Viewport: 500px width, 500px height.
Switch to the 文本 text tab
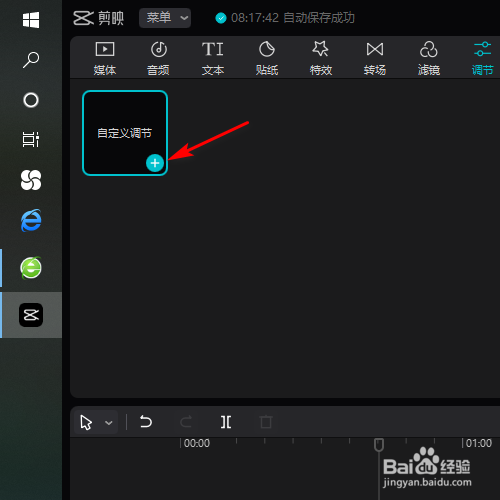point(213,59)
